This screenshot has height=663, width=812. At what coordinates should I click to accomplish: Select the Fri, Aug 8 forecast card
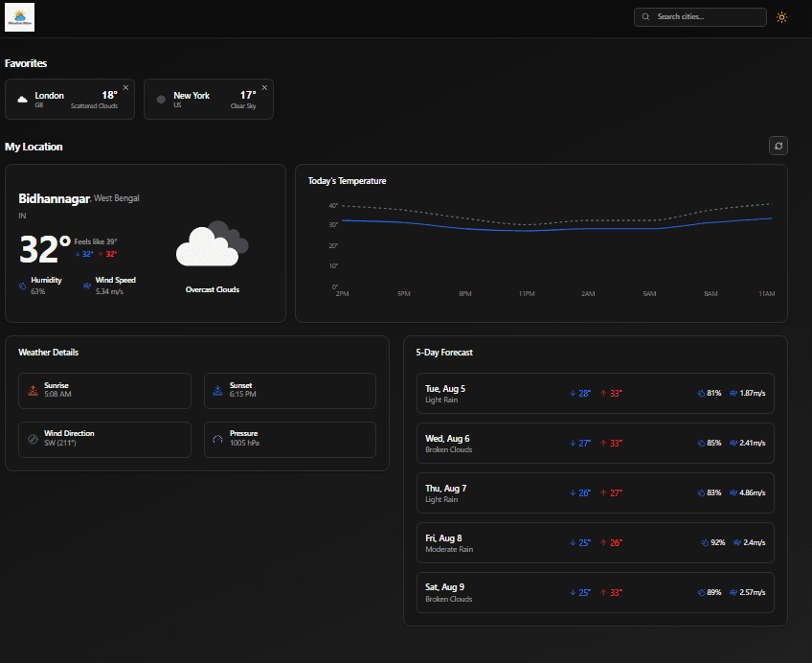click(x=595, y=542)
